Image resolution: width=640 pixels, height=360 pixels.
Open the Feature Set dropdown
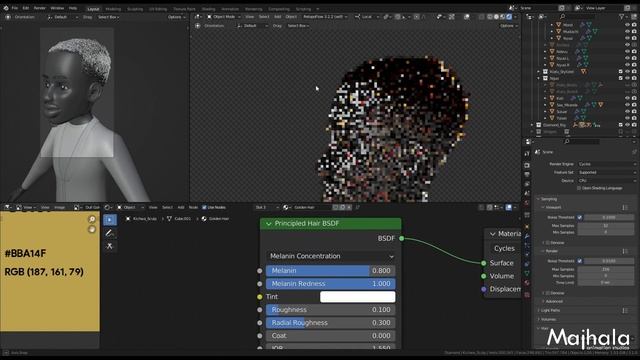(x=607, y=172)
